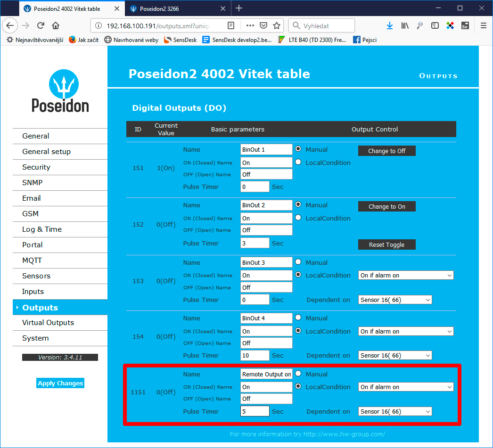Save page to Pocket icon
The width and height of the screenshot is (493, 448).
(x=263, y=26)
